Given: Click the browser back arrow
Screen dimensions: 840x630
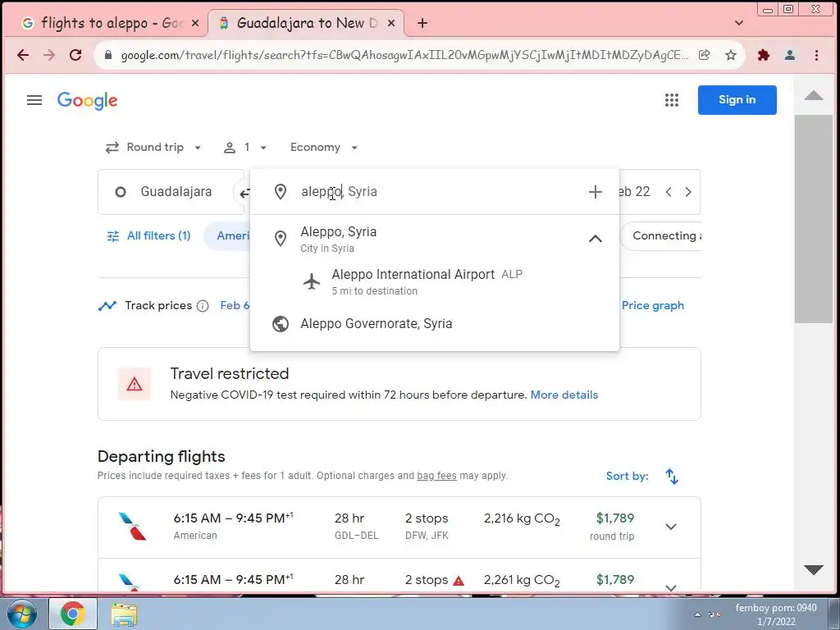Looking at the screenshot, I should (23, 55).
